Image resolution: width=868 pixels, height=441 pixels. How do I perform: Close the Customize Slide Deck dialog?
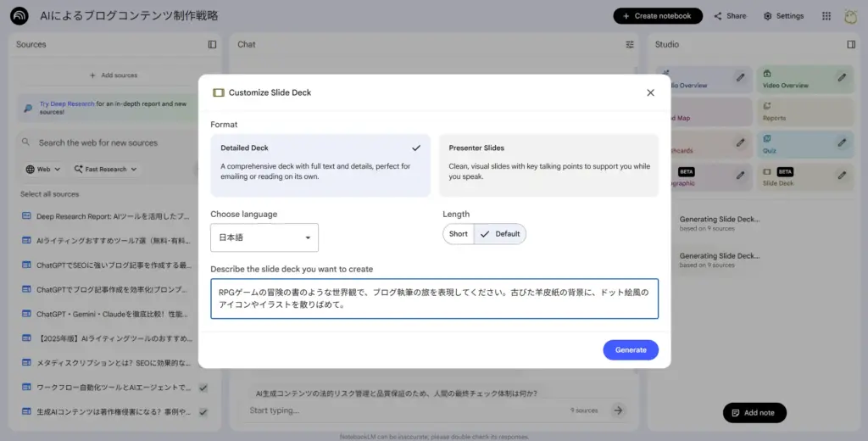tap(650, 92)
